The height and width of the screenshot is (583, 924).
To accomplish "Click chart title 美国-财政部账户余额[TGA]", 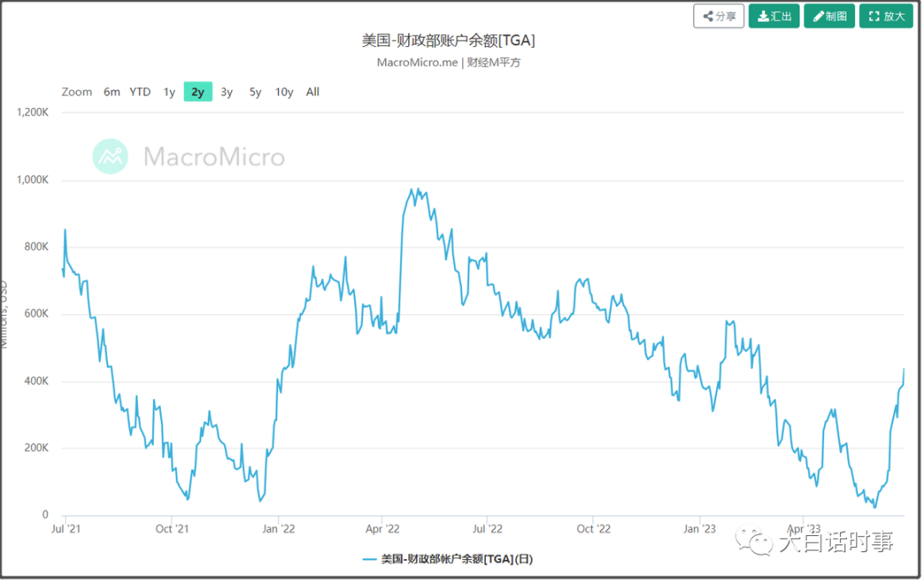I will [448, 41].
